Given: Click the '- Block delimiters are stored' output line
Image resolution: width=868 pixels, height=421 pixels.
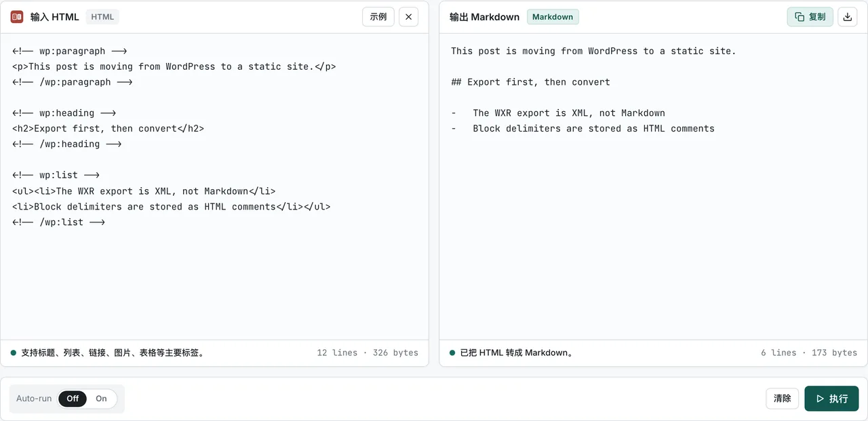Looking at the screenshot, I should [x=583, y=129].
